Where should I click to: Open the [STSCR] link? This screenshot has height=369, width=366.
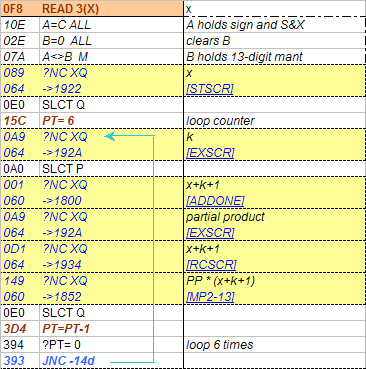210,89
